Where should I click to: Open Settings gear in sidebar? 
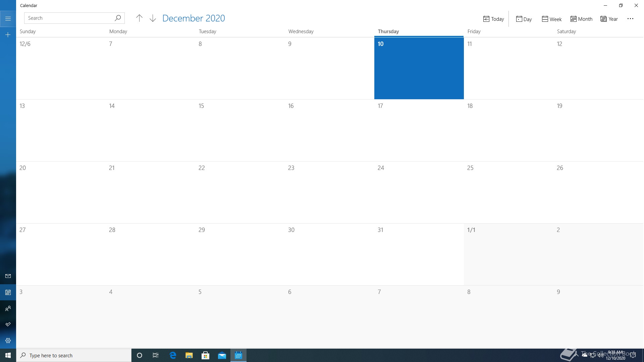tap(8, 341)
